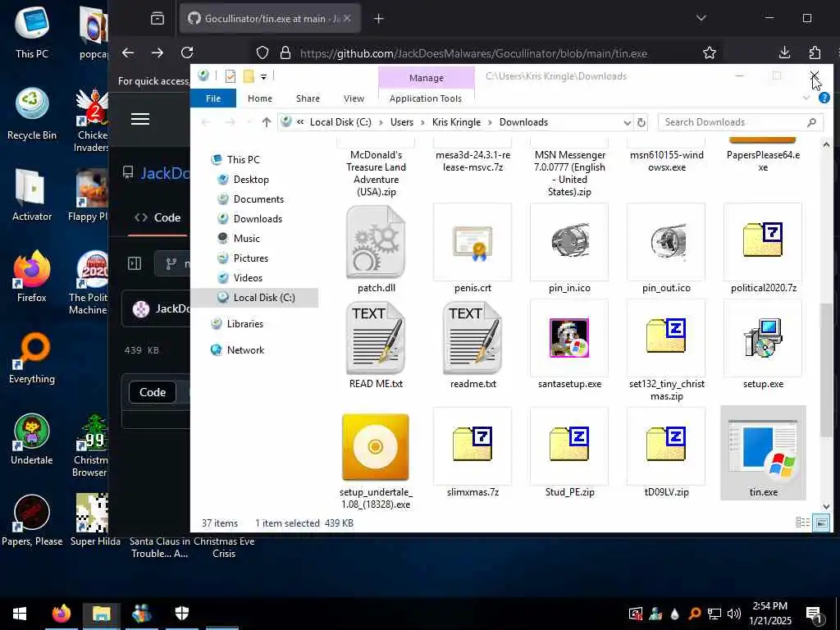Open the File ribbon menu
Screen dimensions: 840x630
(213, 98)
